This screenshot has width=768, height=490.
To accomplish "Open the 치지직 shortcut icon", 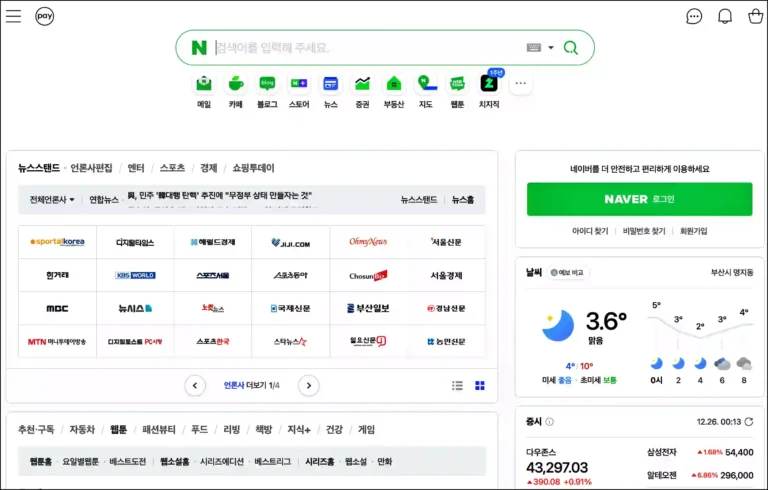I will 489,84.
